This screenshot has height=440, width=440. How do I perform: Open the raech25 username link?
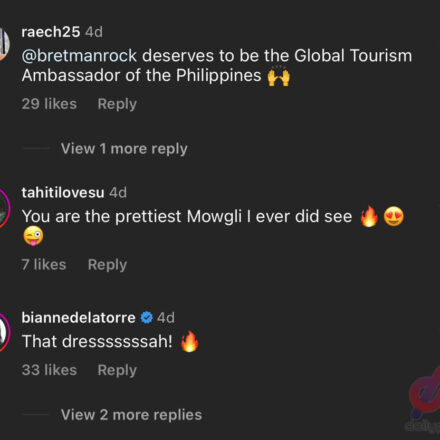[51, 32]
